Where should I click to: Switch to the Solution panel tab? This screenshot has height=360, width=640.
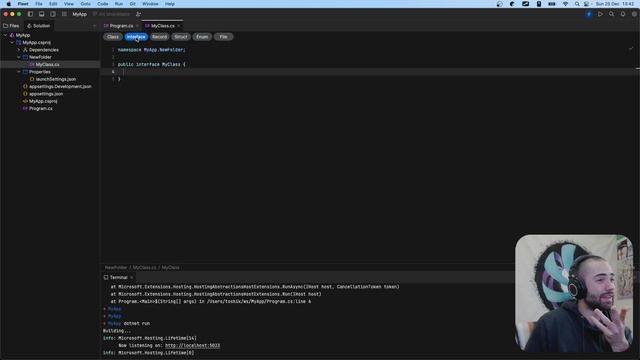click(38, 26)
